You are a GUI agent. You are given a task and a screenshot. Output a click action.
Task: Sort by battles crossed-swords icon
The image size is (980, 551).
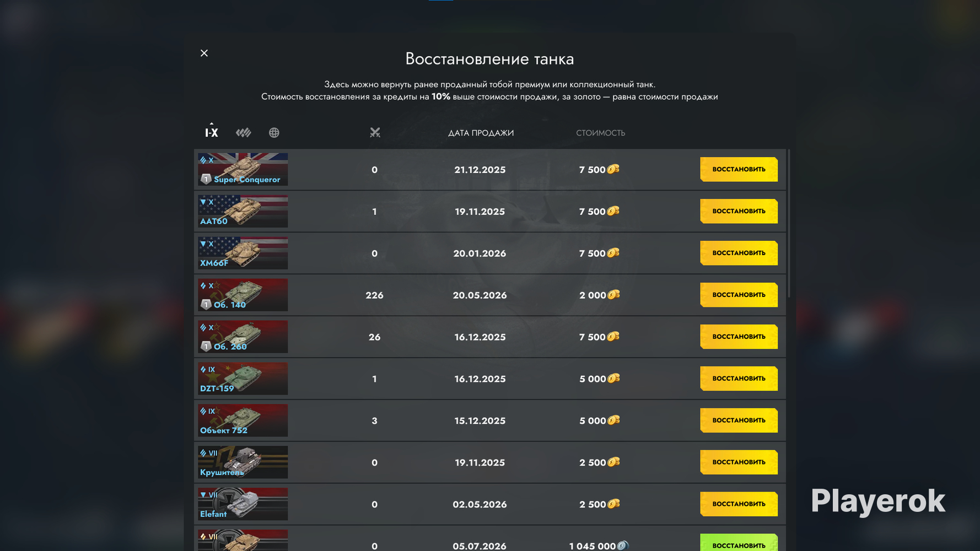click(x=375, y=132)
